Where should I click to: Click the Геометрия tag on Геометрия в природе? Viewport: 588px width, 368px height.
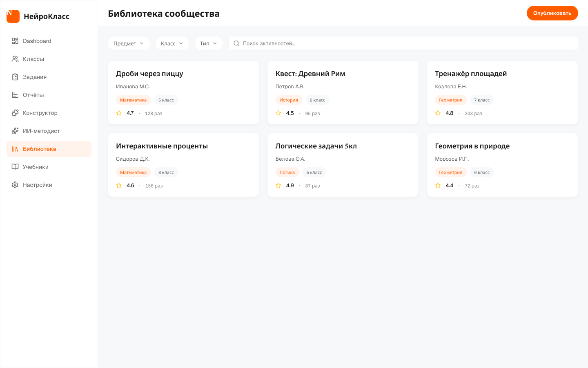coord(450,173)
